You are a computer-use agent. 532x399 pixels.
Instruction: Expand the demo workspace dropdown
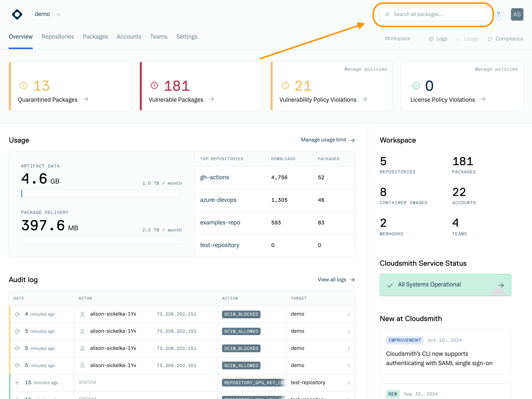58,14
